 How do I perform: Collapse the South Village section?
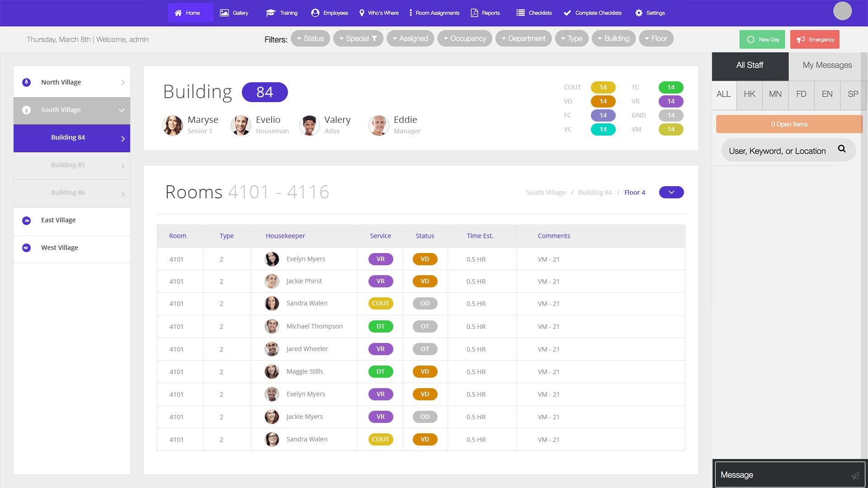122,110
